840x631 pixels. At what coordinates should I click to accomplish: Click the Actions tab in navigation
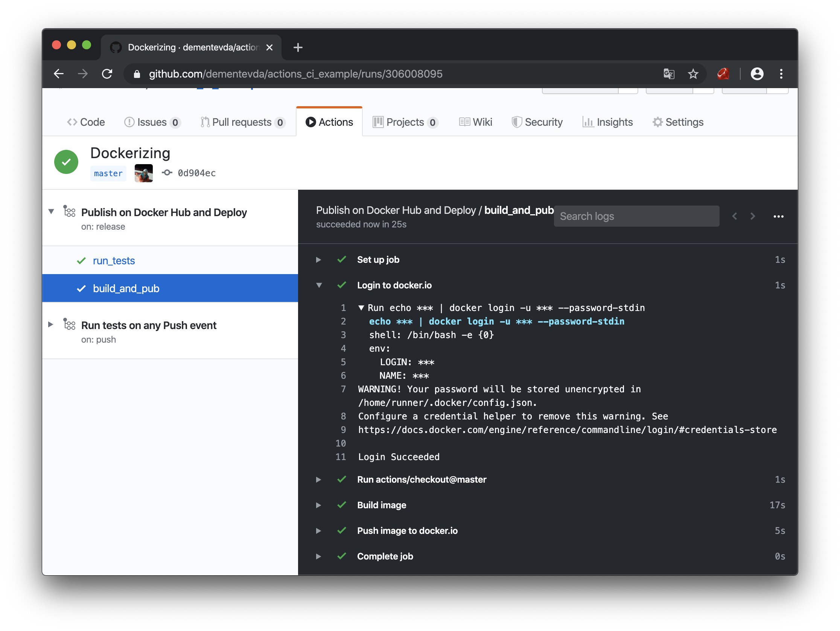point(329,121)
